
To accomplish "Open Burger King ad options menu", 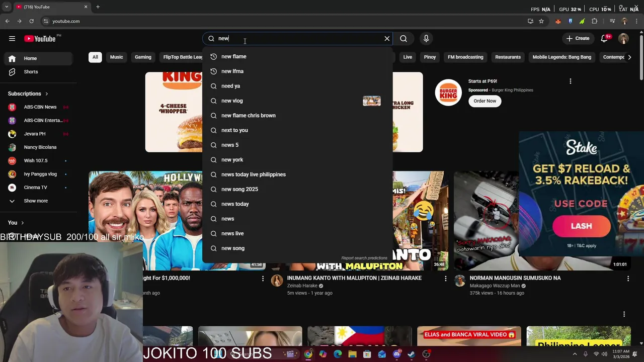I will (x=570, y=81).
